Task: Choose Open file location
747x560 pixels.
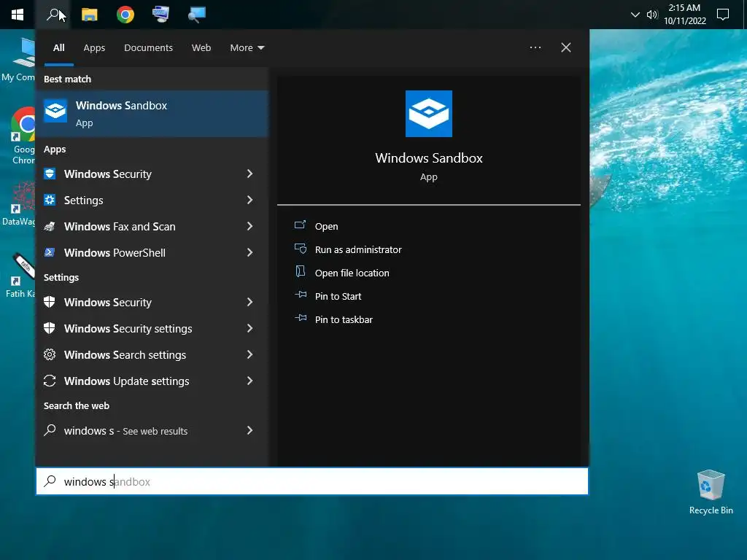Action: coord(352,273)
